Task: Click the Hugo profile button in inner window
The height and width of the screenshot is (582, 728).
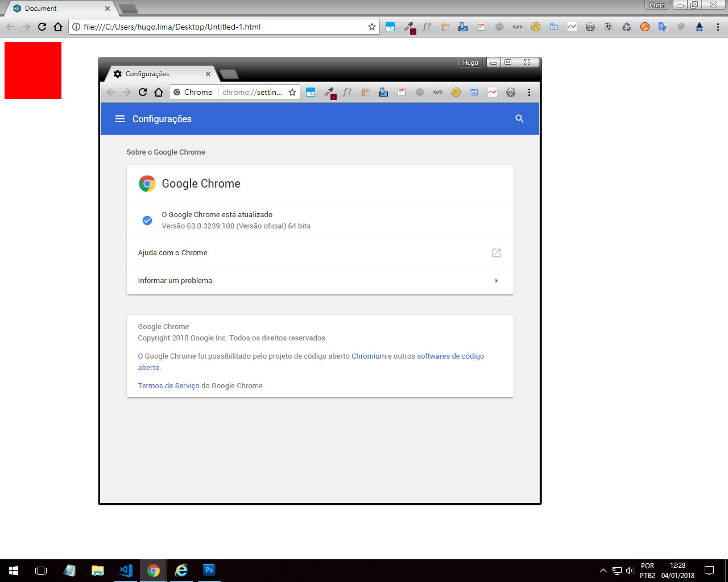Action: [470, 63]
